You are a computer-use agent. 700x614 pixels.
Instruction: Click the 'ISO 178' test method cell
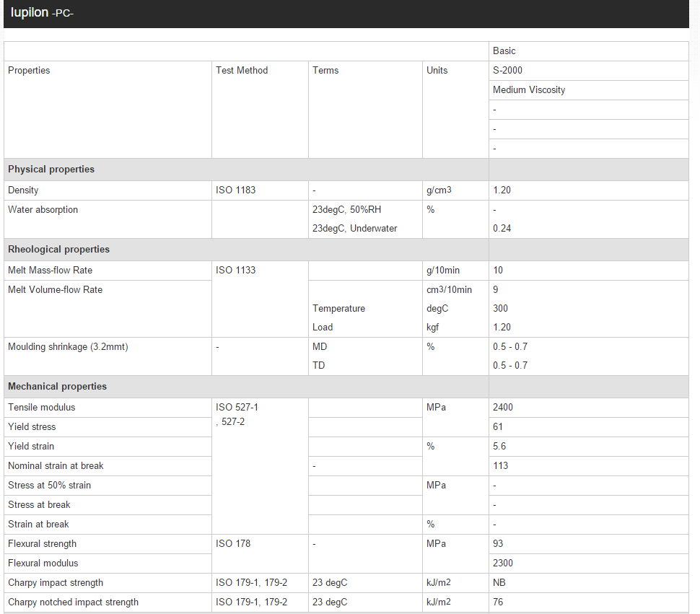coord(260,554)
